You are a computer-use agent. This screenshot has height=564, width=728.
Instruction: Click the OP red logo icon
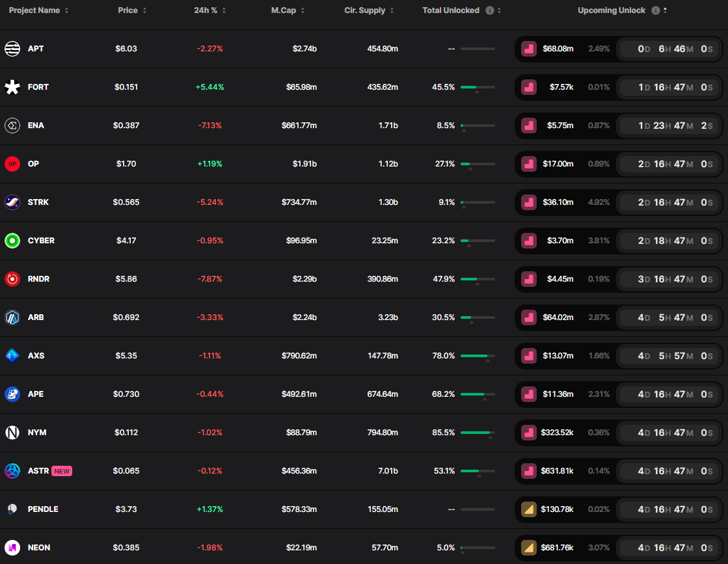[x=12, y=164]
